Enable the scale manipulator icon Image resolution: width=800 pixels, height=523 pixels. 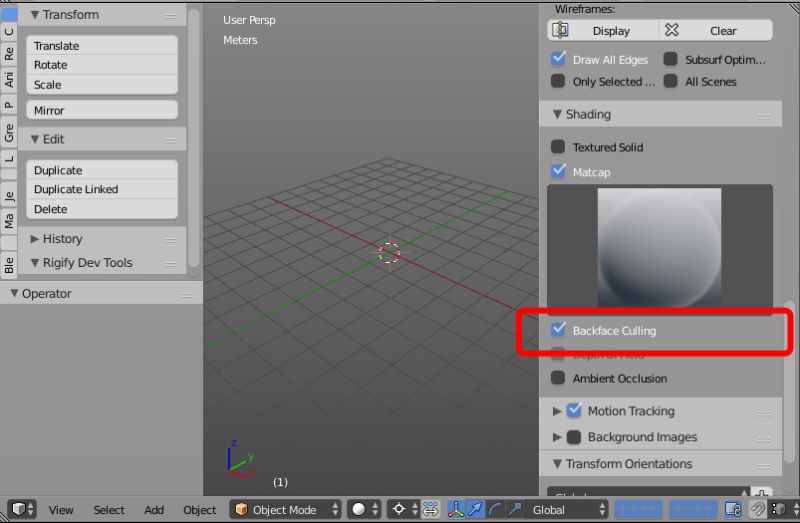[x=514, y=509]
